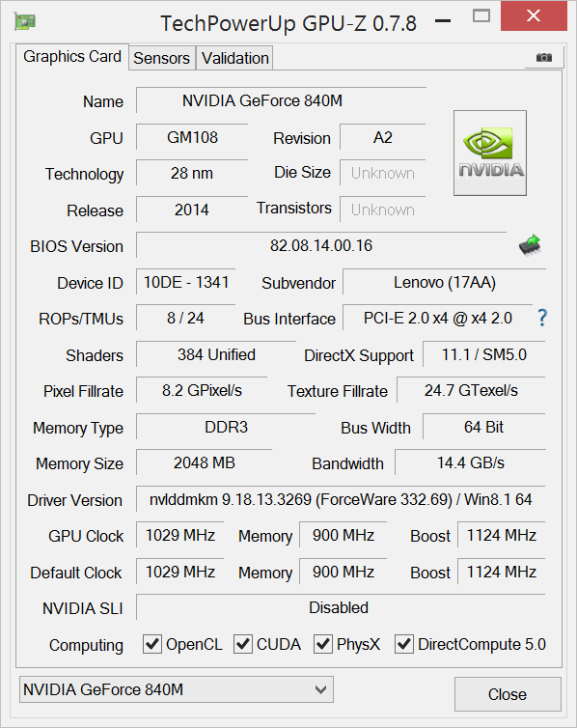Click the BIOS save chip icon
Image resolution: width=577 pixels, height=728 pixels.
click(x=530, y=245)
